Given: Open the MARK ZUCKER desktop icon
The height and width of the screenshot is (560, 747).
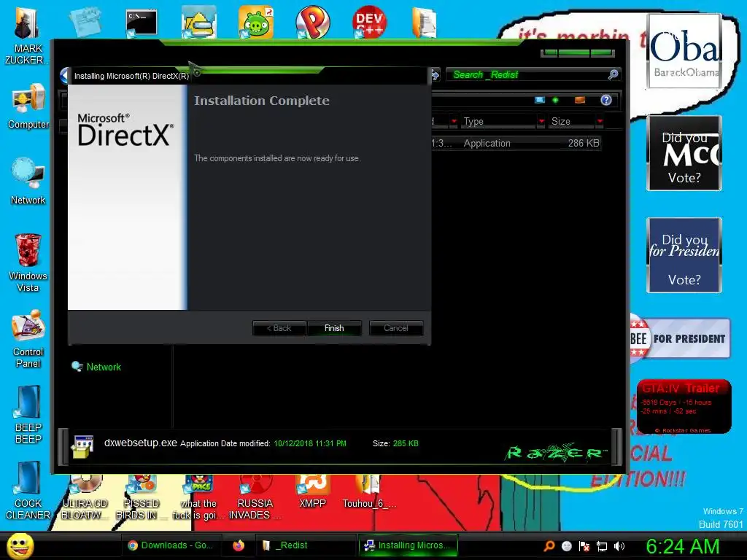Looking at the screenshot, I should point(27,36).
